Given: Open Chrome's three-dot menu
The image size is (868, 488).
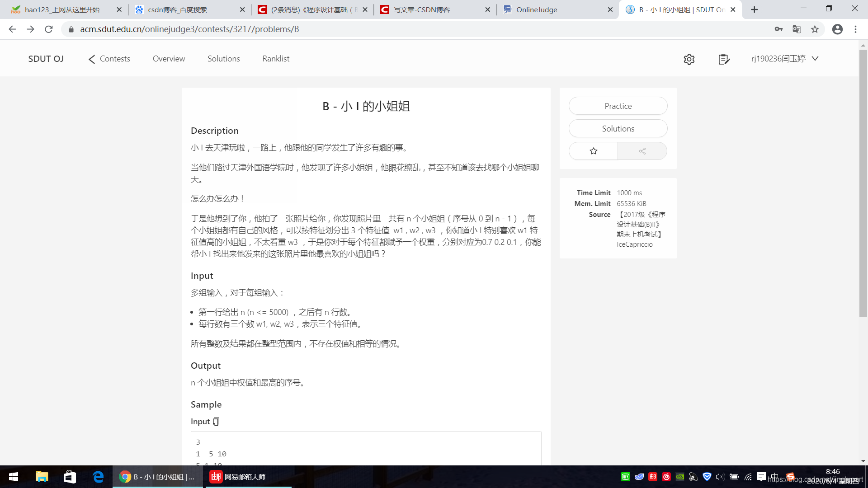Looking at the screenshot, I should [855, 29].
